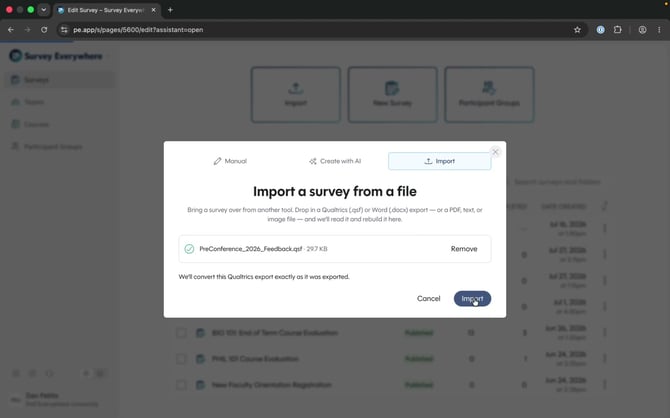This screenshot has width=670, height=418.
Task: Open the New Faculty Orientation row three-dot menu
Action: [x=605, y=385]
